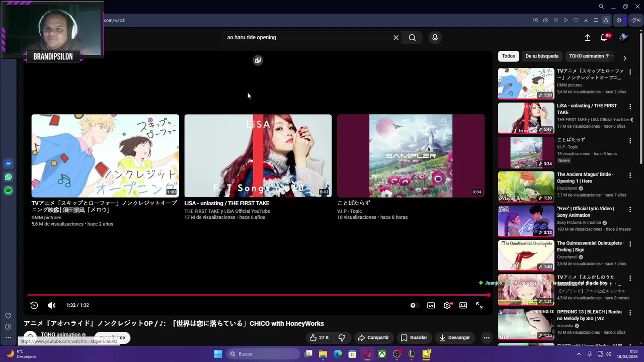Open endscreen LiSA unlasting video thumbnail
This screenshot has width=644, height=362.
click(x=258, y=156)
